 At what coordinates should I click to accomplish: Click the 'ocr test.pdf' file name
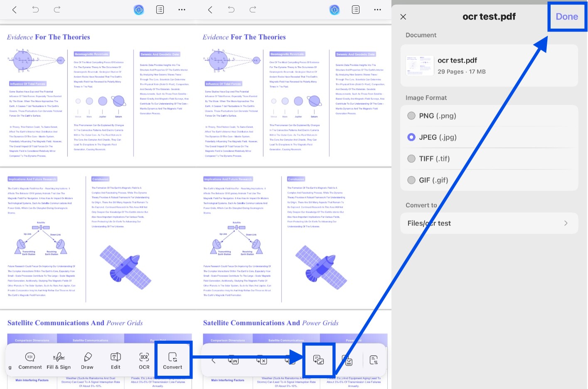(x=457, y=60)
